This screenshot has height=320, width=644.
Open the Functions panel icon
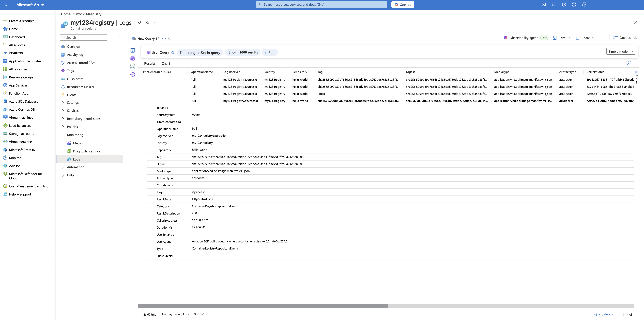coord(132,66)
